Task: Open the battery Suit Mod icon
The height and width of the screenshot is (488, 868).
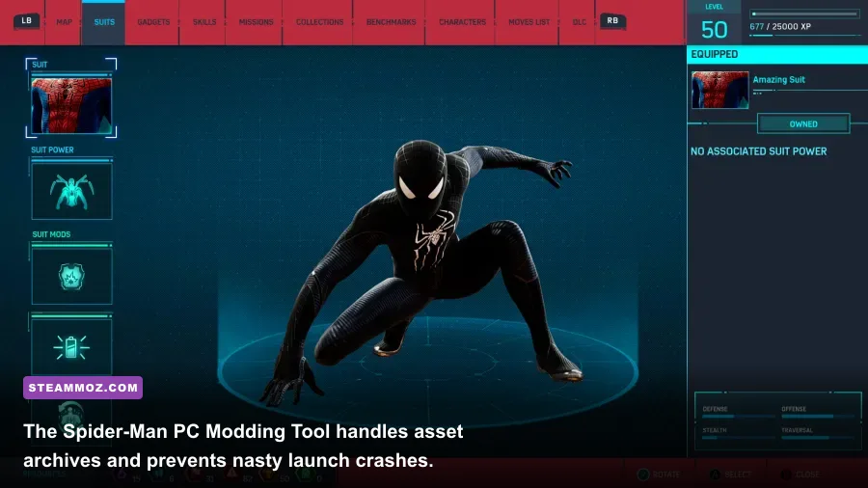Action: 71,347
